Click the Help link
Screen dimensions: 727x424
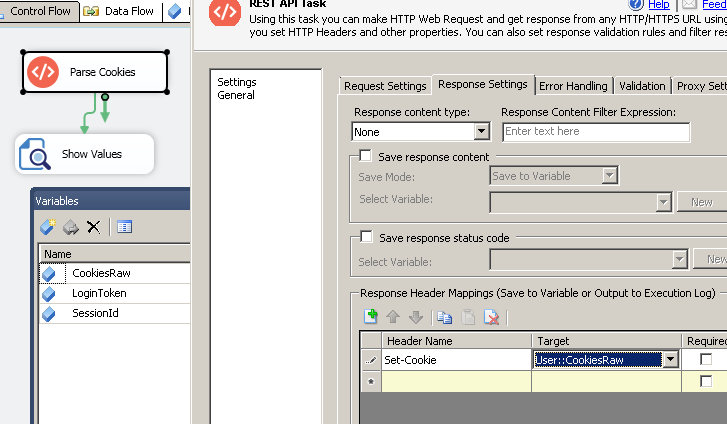659,5
